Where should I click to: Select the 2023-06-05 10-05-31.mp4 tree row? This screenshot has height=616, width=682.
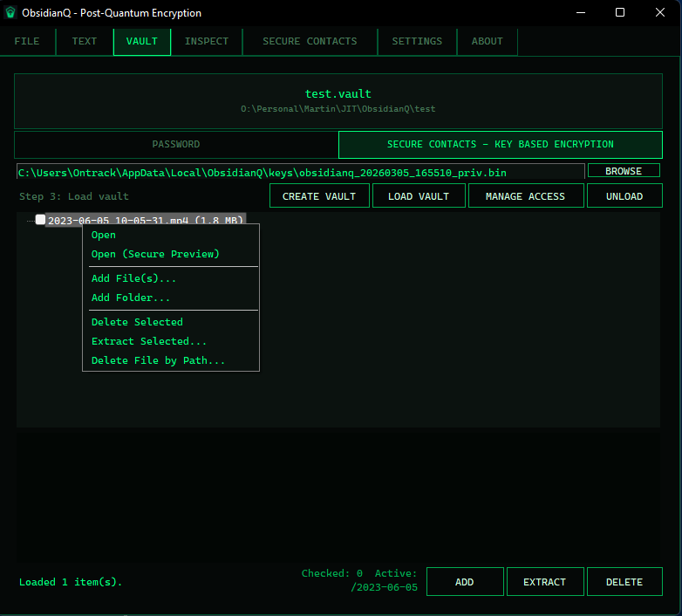[x=146, y=219]
